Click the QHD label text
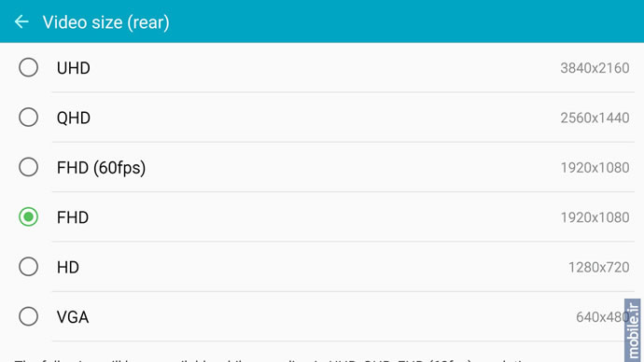The height and width of the screenshot is (362, 644). tap(74, 118)
